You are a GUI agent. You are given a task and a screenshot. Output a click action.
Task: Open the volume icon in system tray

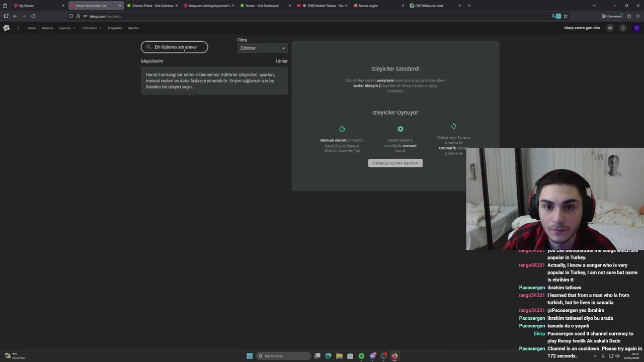point(617,356)
